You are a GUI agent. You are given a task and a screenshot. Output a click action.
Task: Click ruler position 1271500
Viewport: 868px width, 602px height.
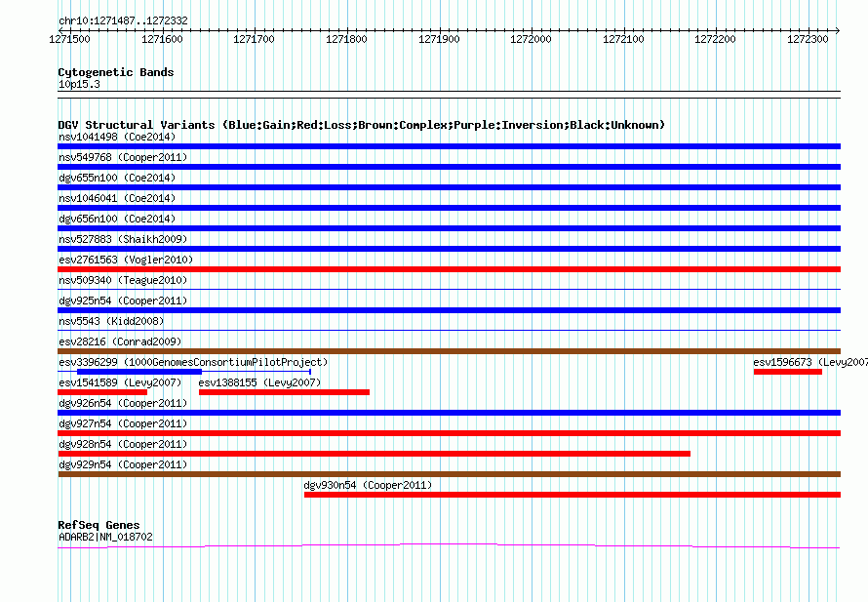[70, 39]
